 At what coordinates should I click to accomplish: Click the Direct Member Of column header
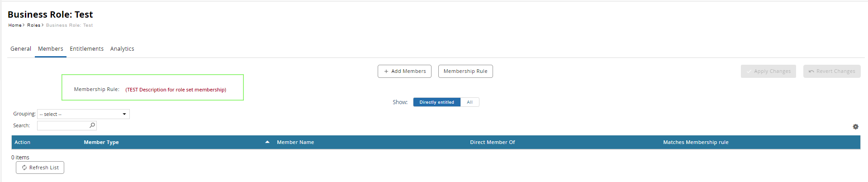[492, 142]
